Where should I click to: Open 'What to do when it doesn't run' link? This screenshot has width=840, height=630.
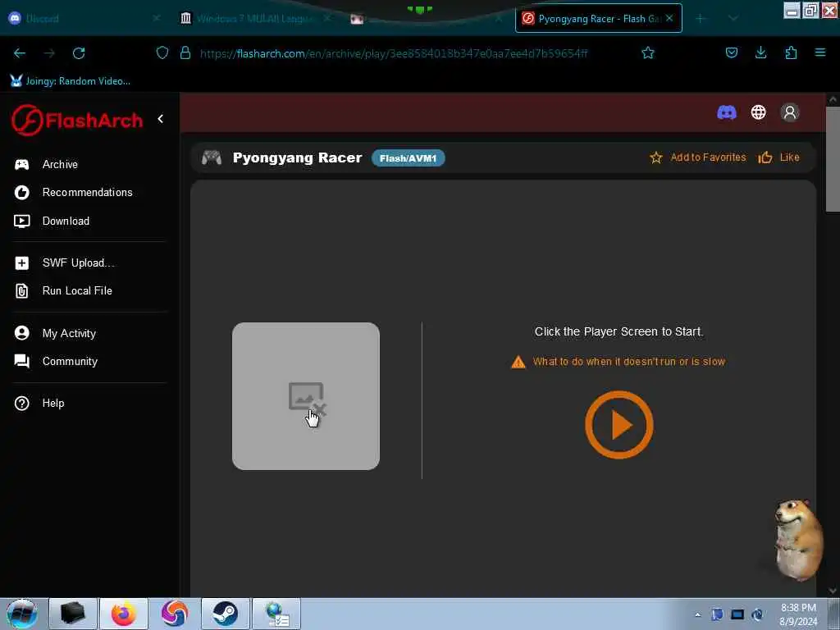click(x=628, y=362)
